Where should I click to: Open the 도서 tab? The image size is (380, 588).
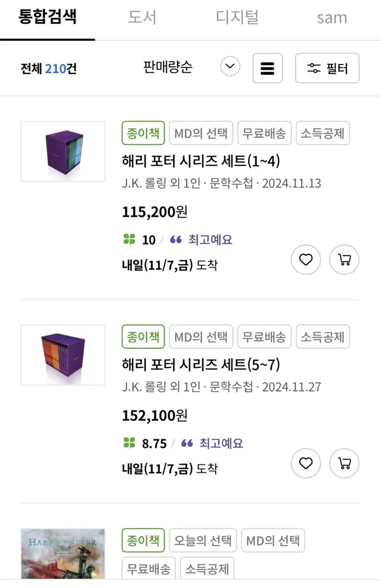pos(142,18)
